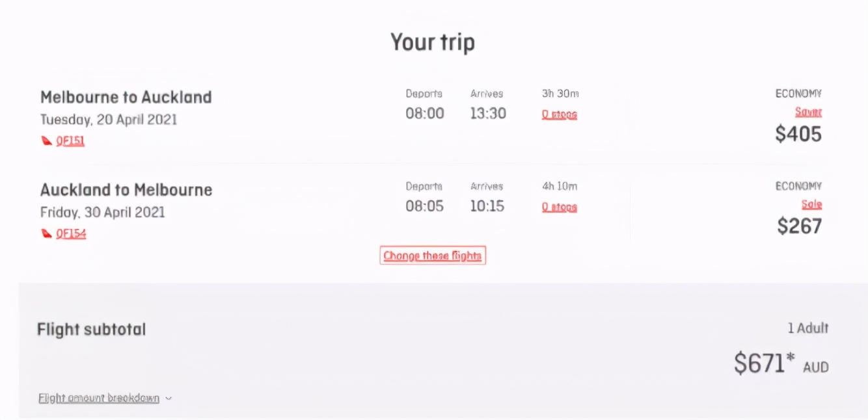Click the Melbourne to Auckland heading
This screenshot has width=868, height=420.
pyautogui.click(x=126, y=98)
